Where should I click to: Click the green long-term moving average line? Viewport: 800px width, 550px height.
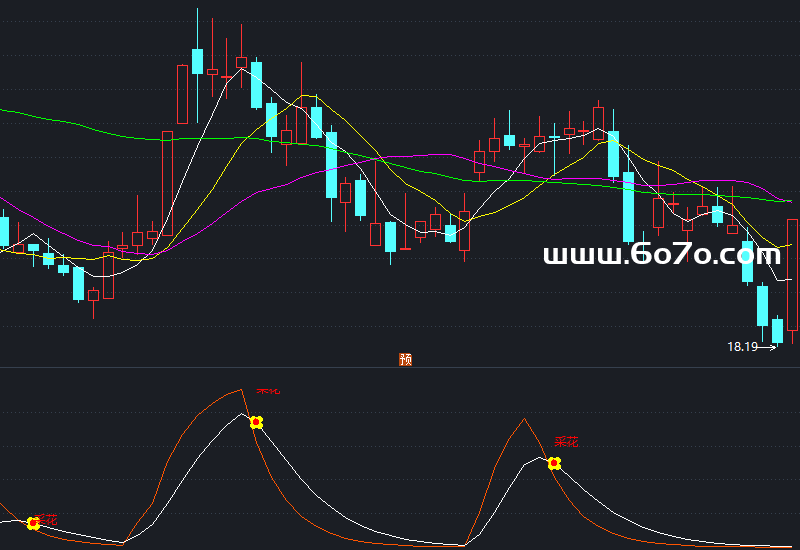[x=80, y=125]
